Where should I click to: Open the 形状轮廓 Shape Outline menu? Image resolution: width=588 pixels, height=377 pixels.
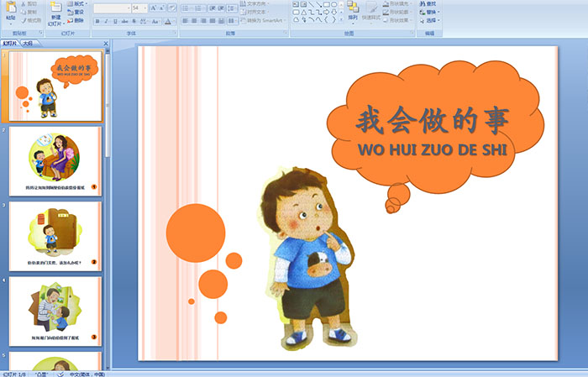(x=398, y=12)
